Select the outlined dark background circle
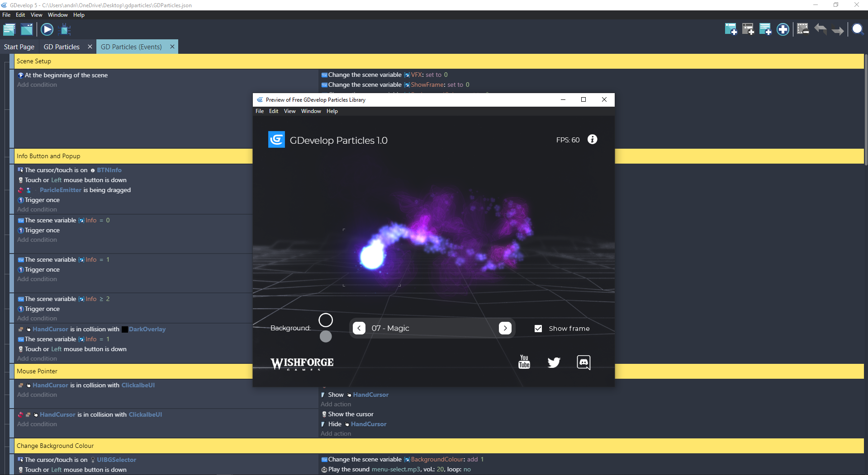This screenshot has height=475, width=868. (x=326, y=320)
